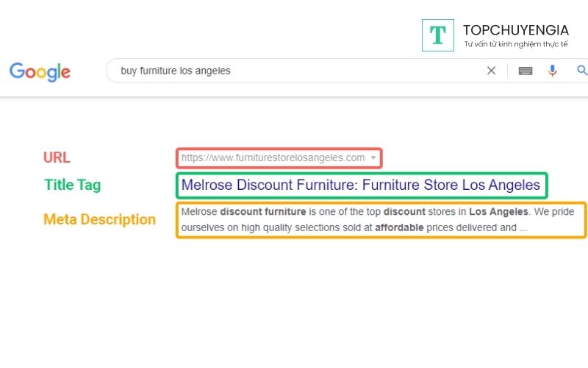Click bold 'discount furniture' in the snippet
The width and height of the screenshot is (588, 368).
[262, 212]
